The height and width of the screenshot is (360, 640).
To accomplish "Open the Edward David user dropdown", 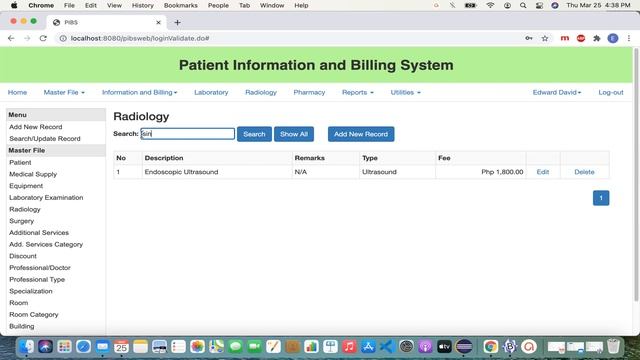I will pos(557,92).
